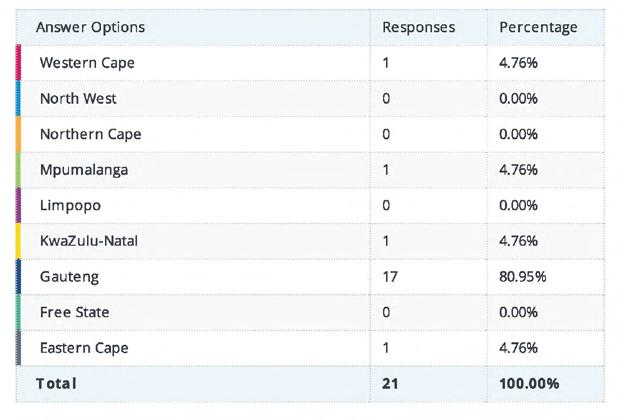Select the Free State row label
This screenshot has height=420, width=621.
[74, 312]
